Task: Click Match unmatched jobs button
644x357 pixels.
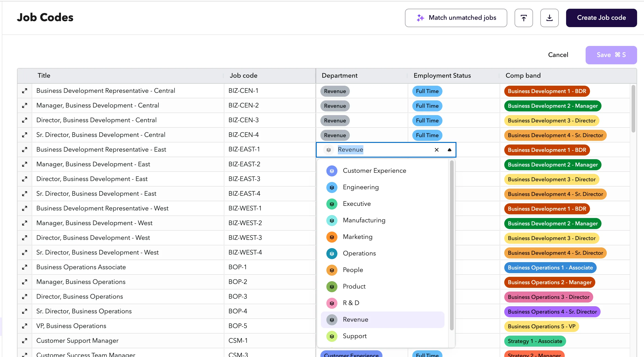Action: click(456, 18)
